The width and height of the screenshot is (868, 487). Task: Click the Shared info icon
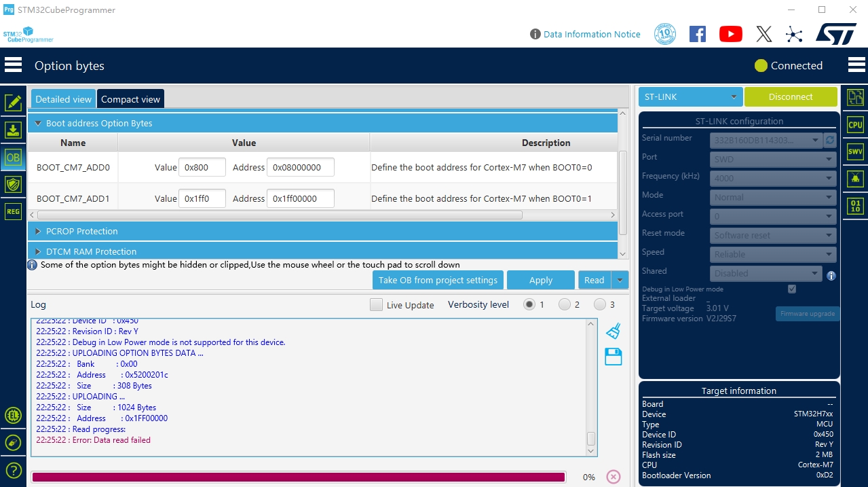click(831, 276)
